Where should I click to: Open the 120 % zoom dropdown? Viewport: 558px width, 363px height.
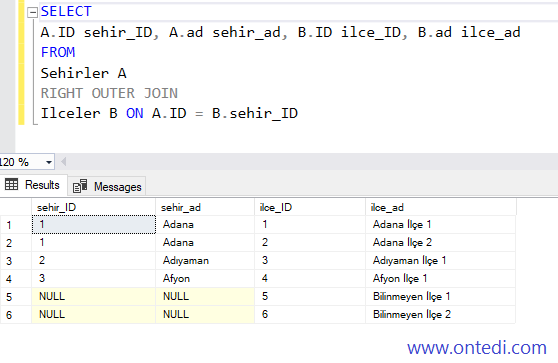pos(49,163)
